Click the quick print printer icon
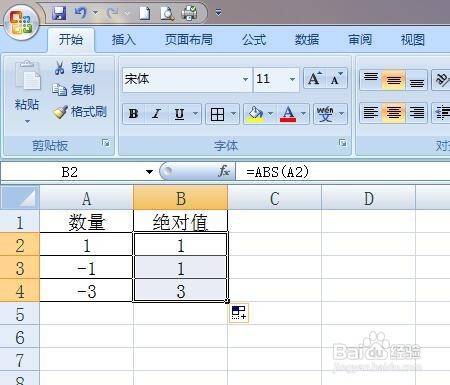Screen dimensions: 450x385 (x=190, y=13)
